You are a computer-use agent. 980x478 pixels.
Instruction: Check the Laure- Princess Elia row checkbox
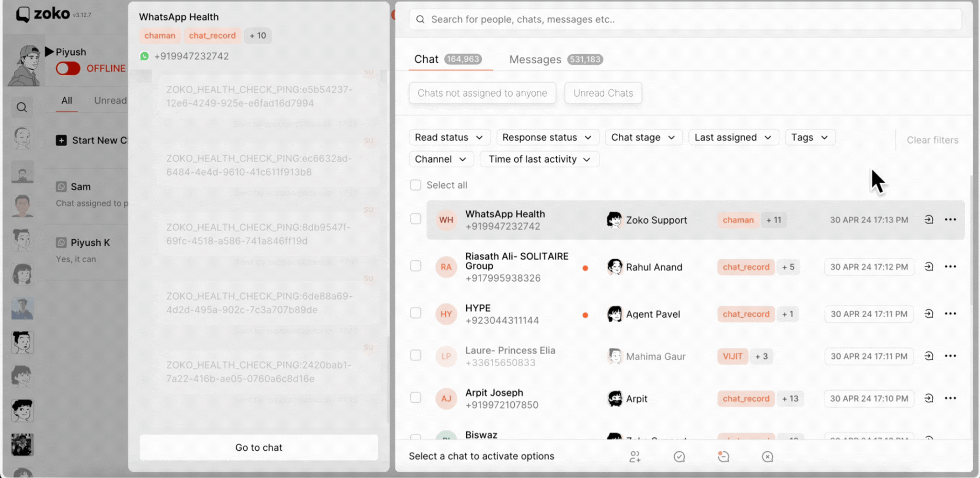416,355
